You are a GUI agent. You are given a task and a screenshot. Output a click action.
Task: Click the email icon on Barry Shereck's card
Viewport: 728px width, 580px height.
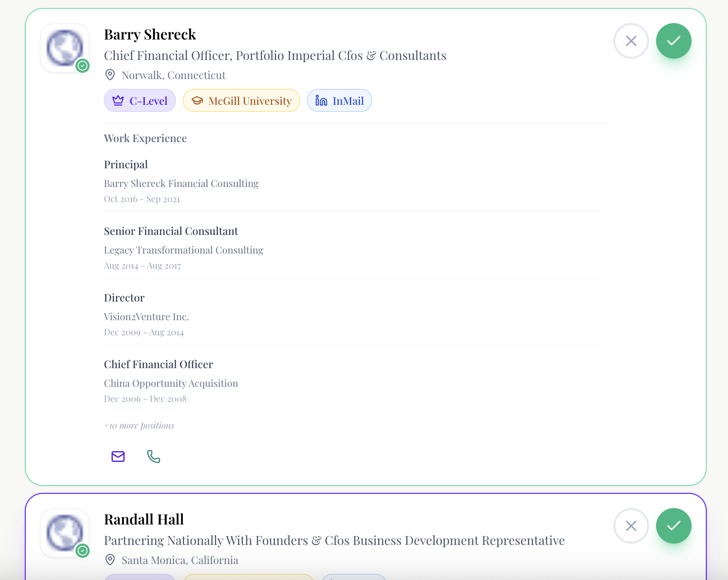pyautogui.click(x=118, y=456)
